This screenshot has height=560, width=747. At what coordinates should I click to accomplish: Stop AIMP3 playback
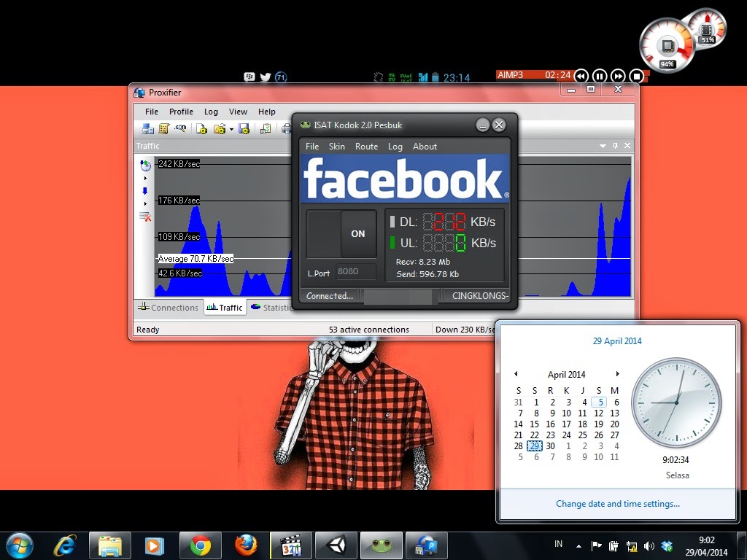coord(636,76)
